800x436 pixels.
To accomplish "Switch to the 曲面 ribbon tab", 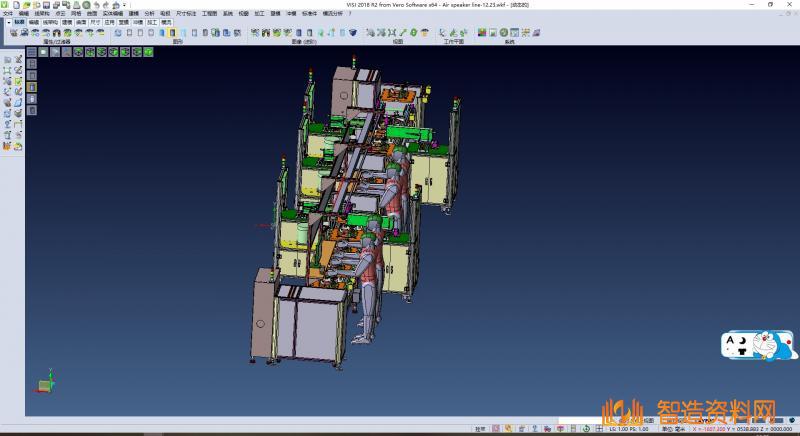I will pos(80,20).
